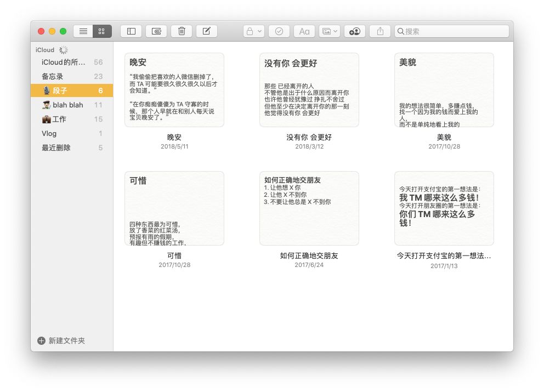544x392 pixels.
Task: Click the 如何正确地交朋友 title below card
Action: [x=309, y=255]
